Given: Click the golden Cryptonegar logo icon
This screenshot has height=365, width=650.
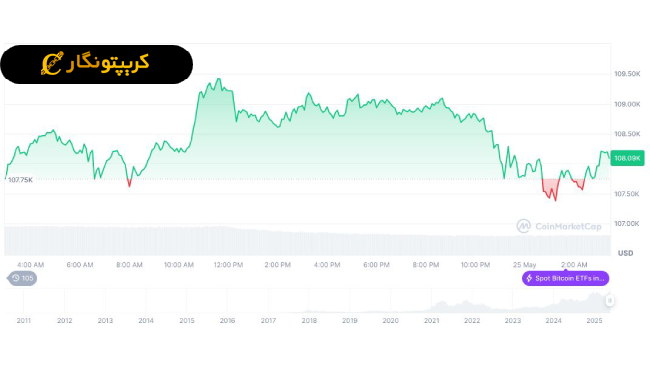Looking at the screenshot, I should (x=52, y=63).
